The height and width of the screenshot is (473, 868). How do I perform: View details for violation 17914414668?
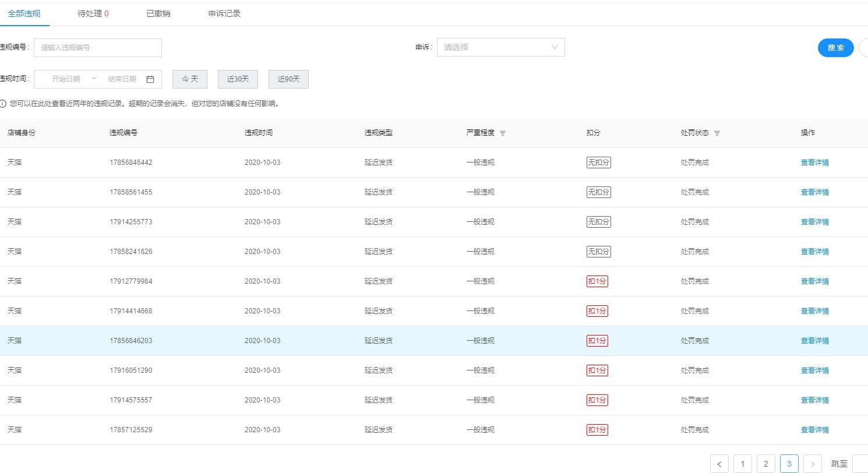815,311
